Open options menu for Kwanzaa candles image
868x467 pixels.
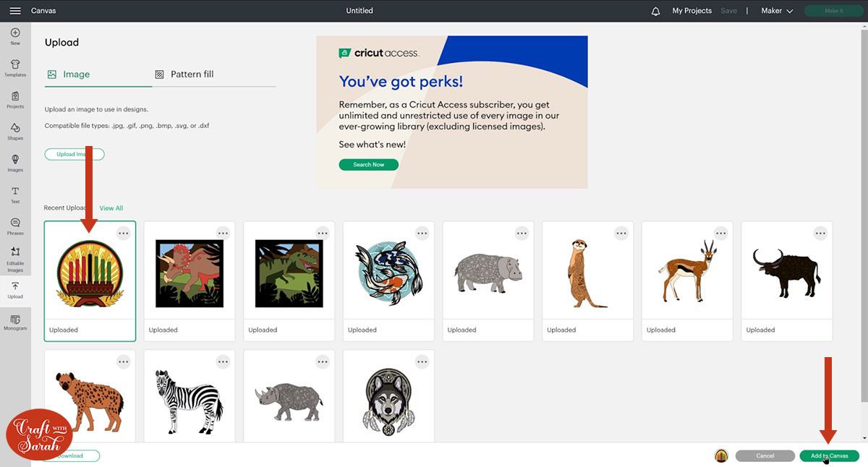(124, 233)
